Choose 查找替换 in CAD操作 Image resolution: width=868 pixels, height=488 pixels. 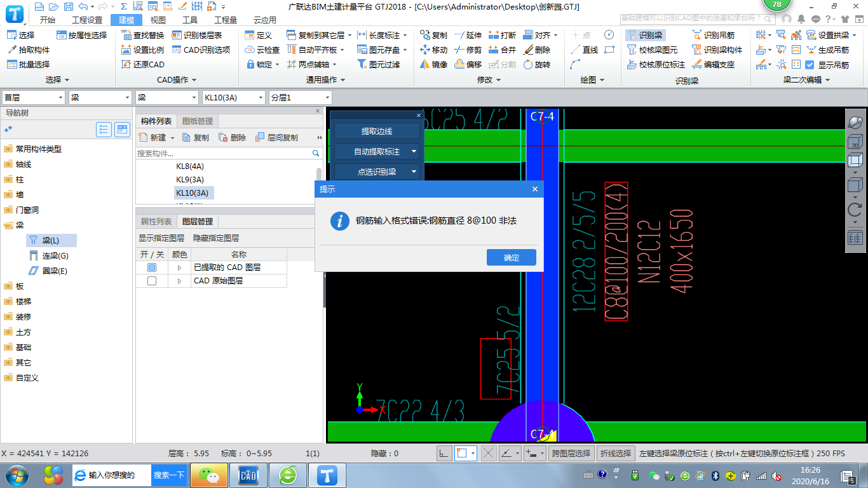click(x=142, y=35)
